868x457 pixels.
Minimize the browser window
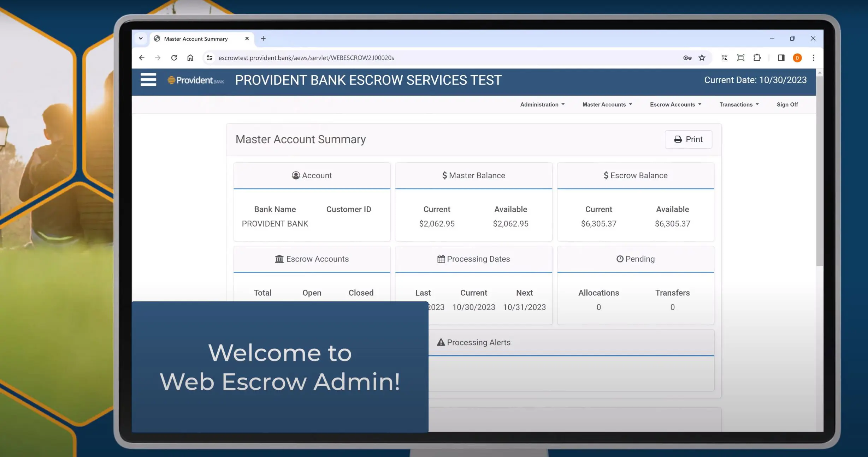click(x=772, y=38)
